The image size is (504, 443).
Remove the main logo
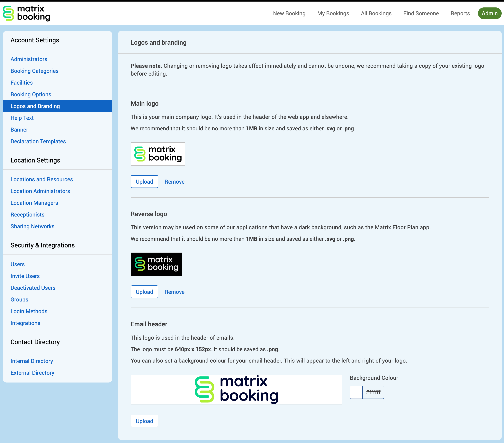click(x=174, y=181)
